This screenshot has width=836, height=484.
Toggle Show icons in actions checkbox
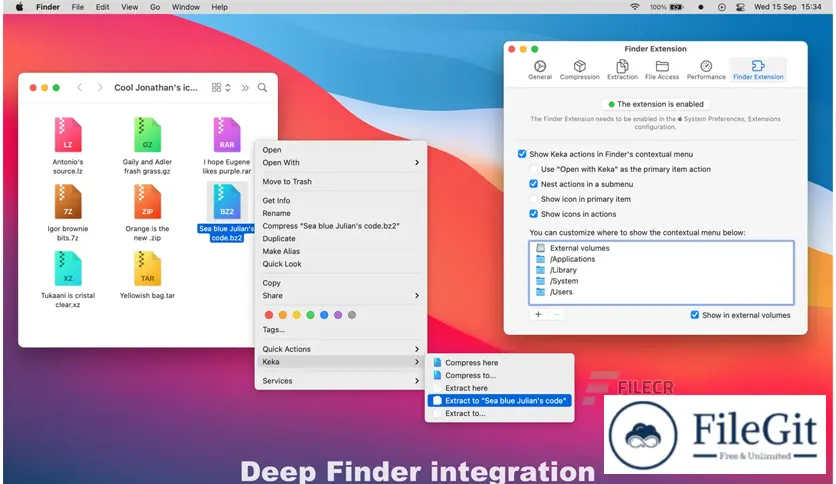(x=533, y=214)
